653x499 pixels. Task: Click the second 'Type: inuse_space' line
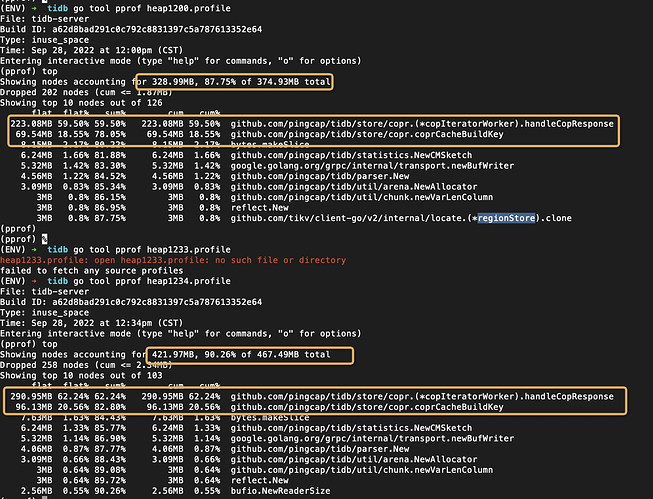pyautogui.click(x=45, y=312)
